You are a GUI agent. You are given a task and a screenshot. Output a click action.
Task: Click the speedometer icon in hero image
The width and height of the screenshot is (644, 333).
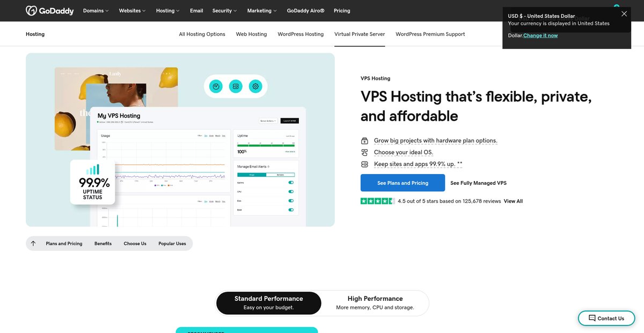click(215, 86)
